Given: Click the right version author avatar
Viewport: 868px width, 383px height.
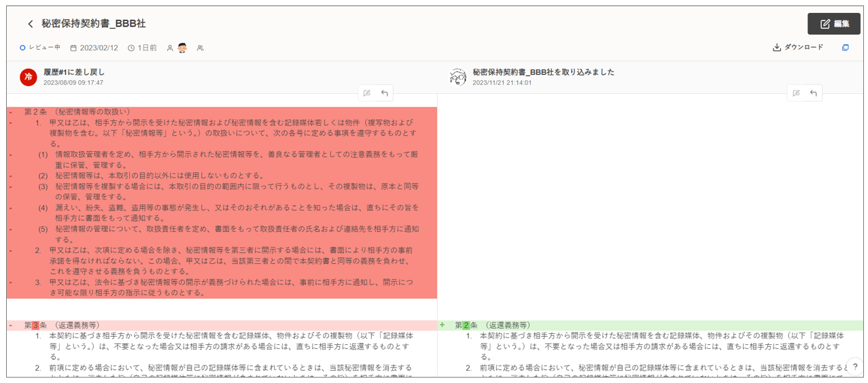Looking at the screenshot, I should click(x=458, y=77).
